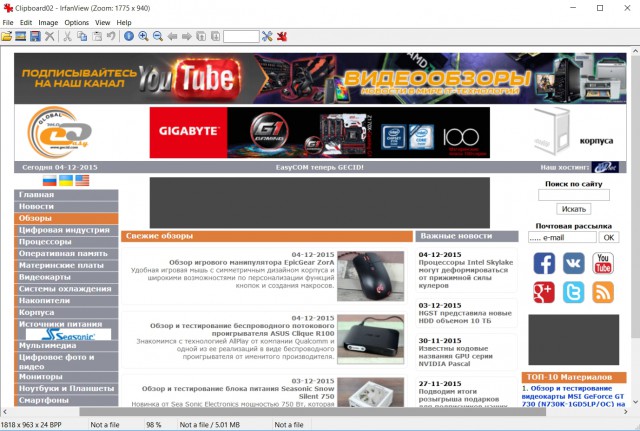Click the e-mail subscription field
The height and width of the screenshot is (431, 640).
pyautogui.click(x=562, y=237)
